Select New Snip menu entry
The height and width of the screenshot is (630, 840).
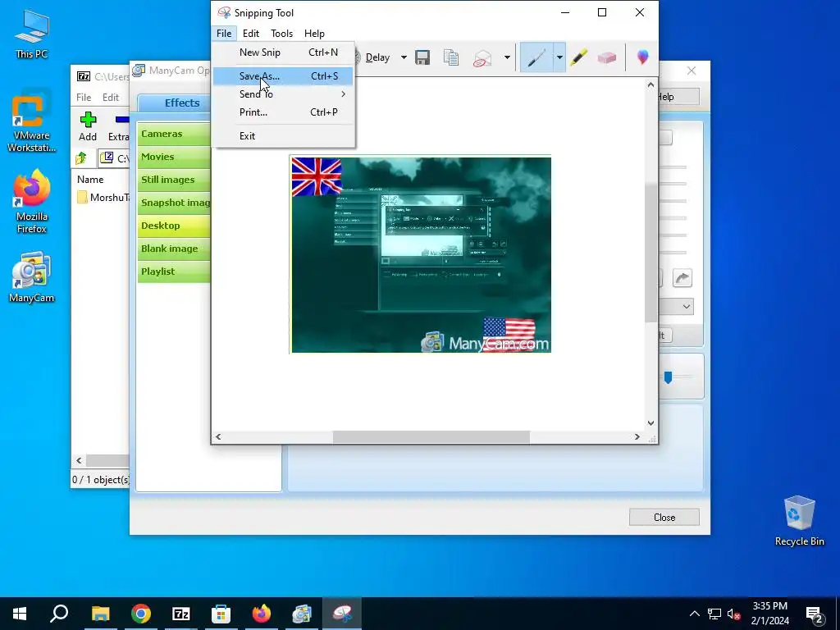(283, 52)
